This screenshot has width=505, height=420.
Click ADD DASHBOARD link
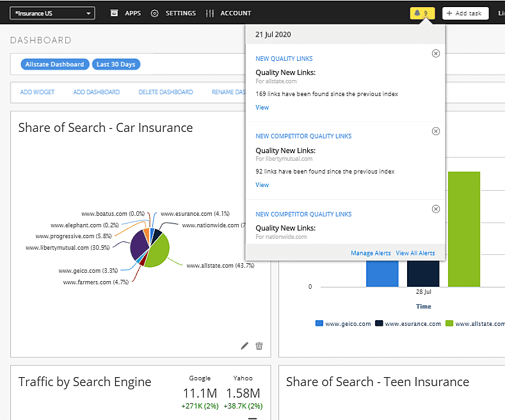tap(96, 92)
